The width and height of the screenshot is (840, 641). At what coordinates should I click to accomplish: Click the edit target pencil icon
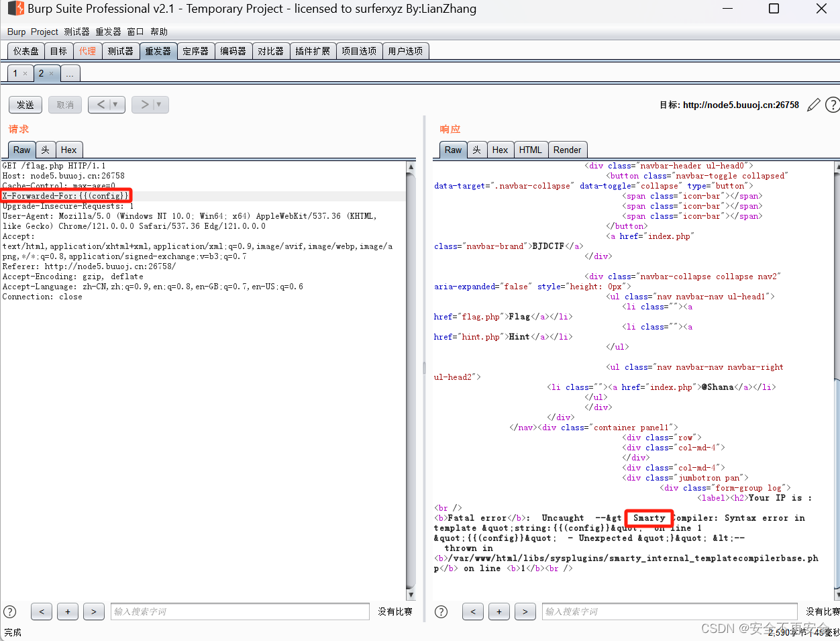click(814, 105)
